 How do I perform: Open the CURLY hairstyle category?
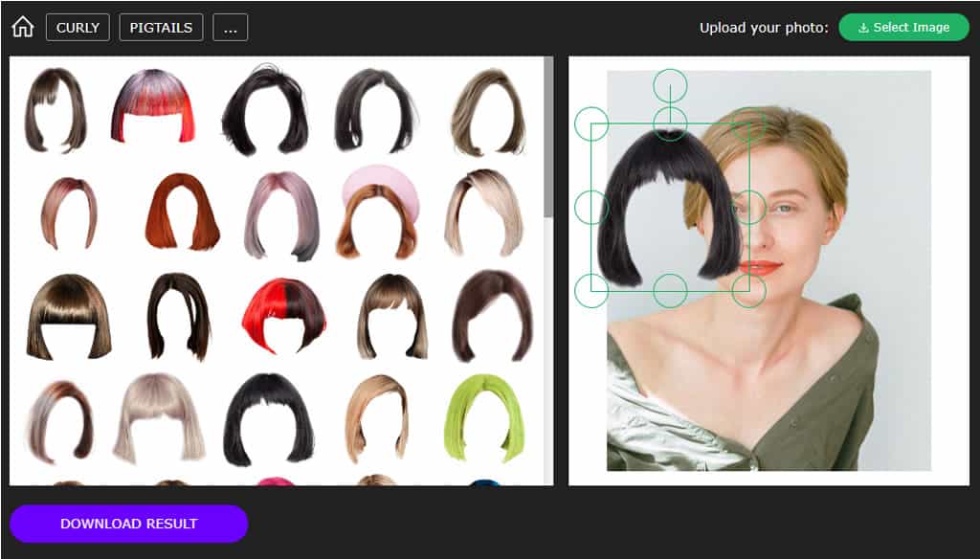pyautogui.click(x=78, y=28)
